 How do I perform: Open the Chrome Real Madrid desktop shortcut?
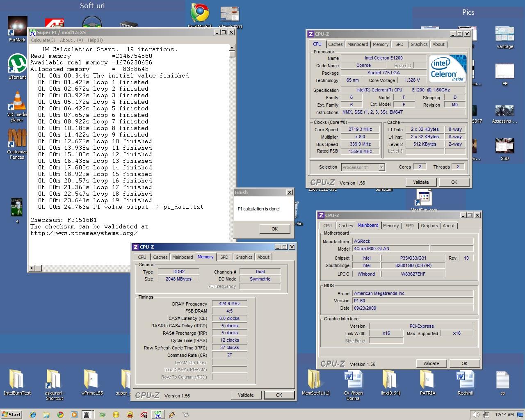(199, 16)
